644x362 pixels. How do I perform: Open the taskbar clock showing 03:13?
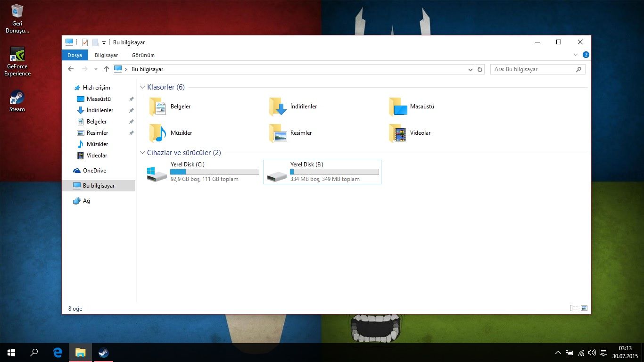tap(625, 353)
